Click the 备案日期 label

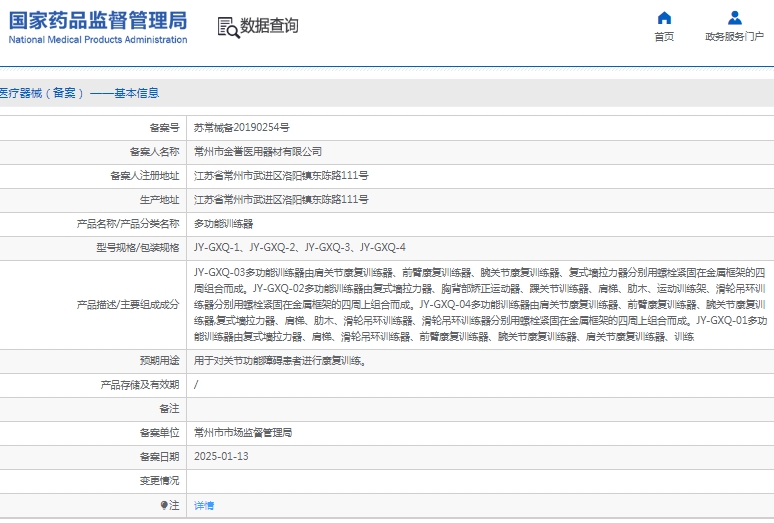(x=159, y=457)
